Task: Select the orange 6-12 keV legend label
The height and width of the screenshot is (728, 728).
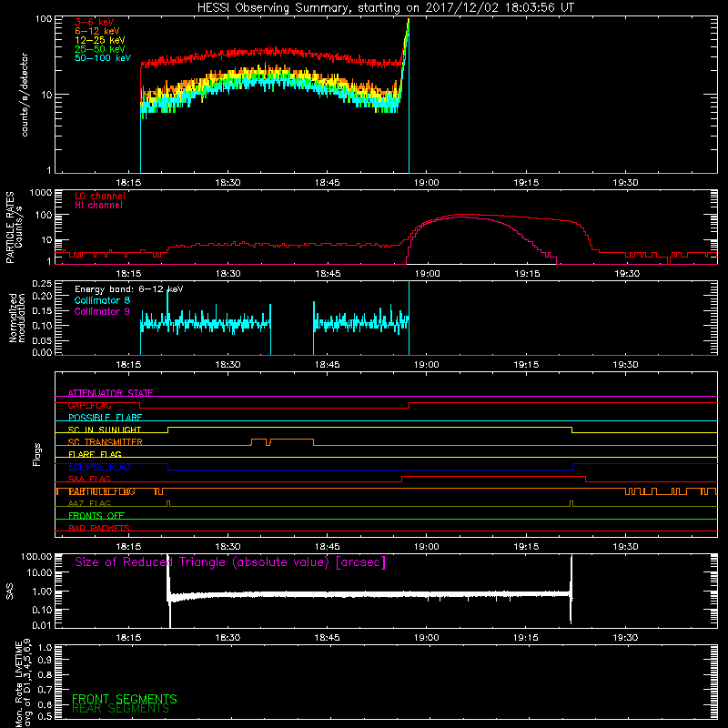Action: tap(97, 31)
